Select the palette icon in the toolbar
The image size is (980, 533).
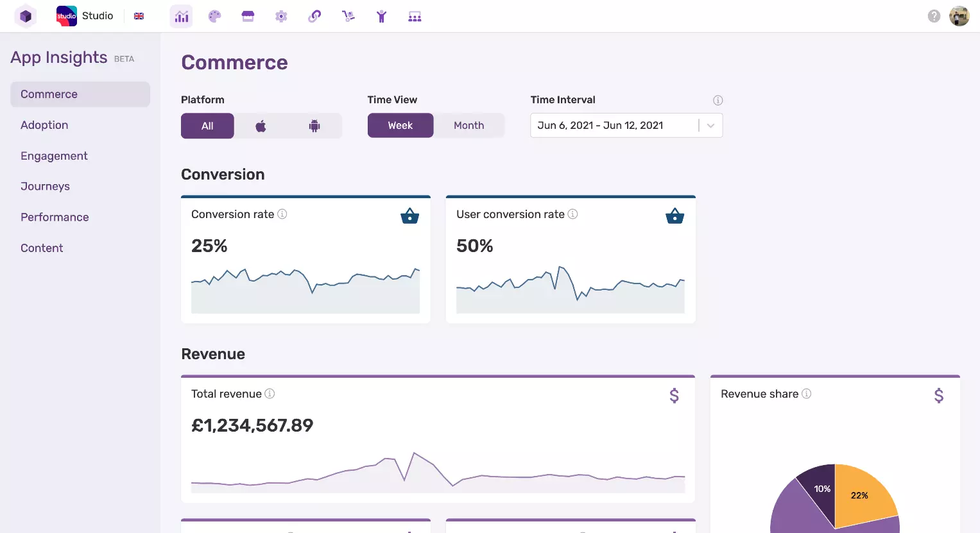pyautogui.click(x=214, y=16)
